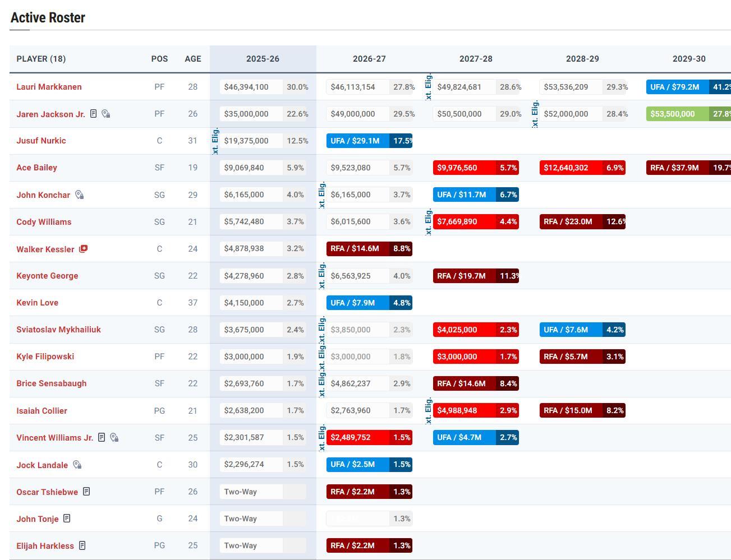The image size is (731, 560).
Task: Open Ace Bailey's player profile link
Action: pos(36,168)
